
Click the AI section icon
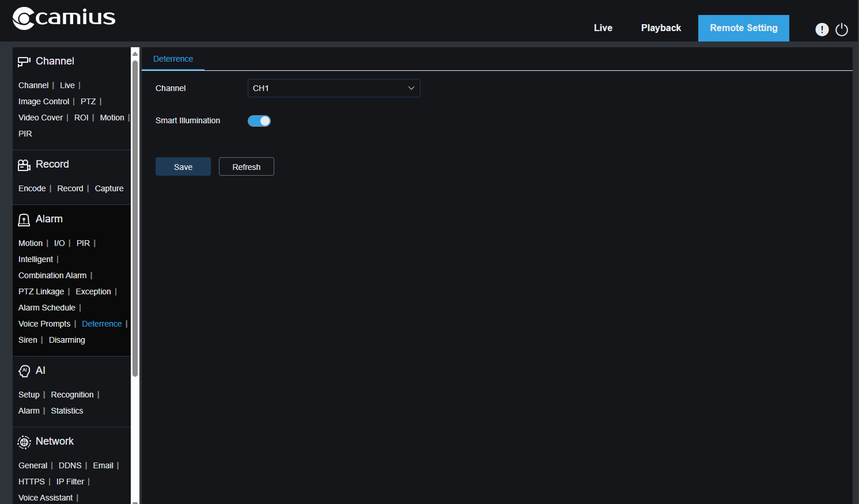[x=24, y=370]
